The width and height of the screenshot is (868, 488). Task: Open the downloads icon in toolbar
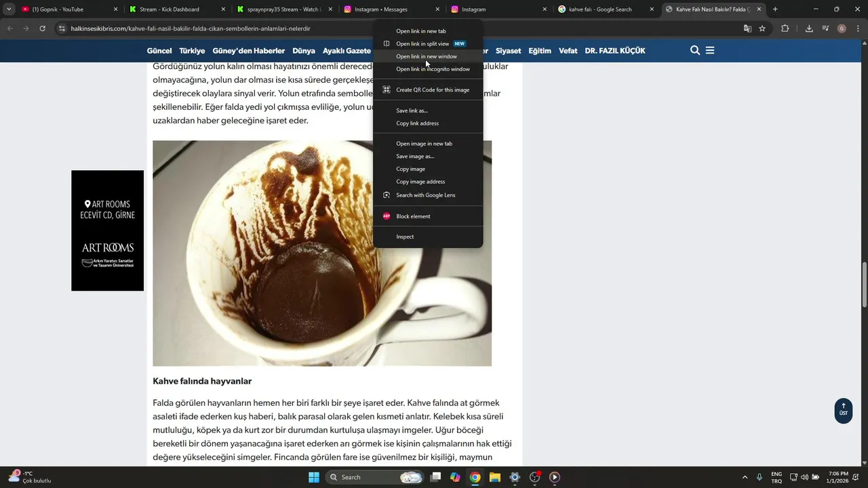coord(809,28)
